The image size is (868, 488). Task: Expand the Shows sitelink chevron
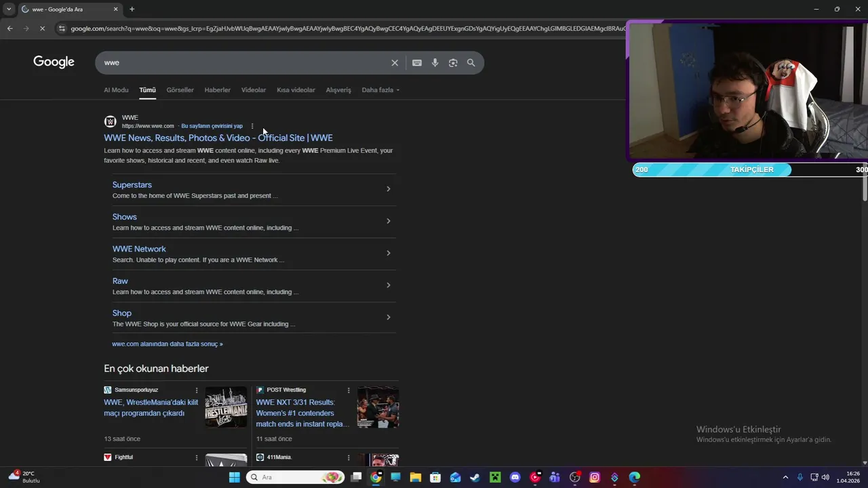(x=389, y=221)
